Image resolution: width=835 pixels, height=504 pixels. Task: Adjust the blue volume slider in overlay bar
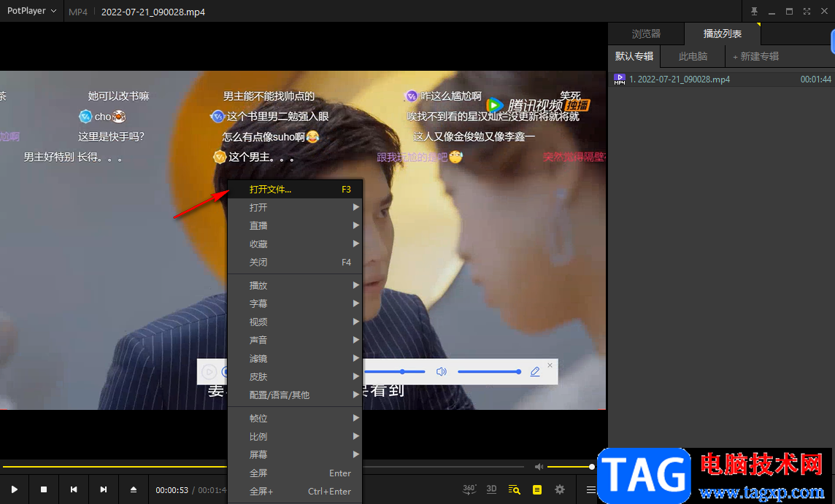(x=489, y=371)
